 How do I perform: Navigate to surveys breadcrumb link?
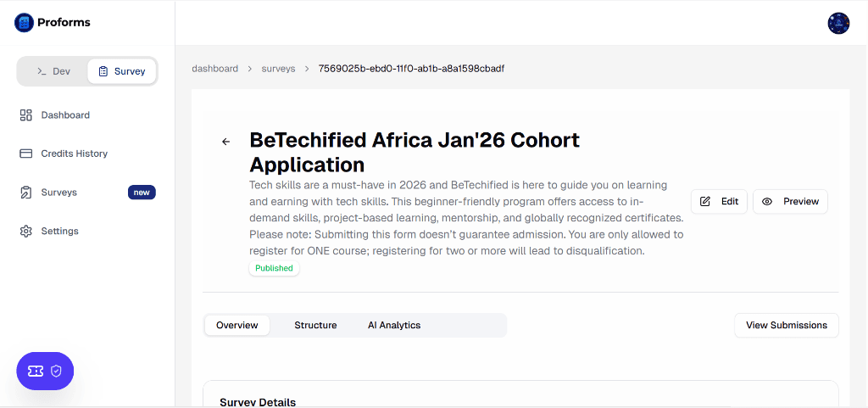[278, 69]
